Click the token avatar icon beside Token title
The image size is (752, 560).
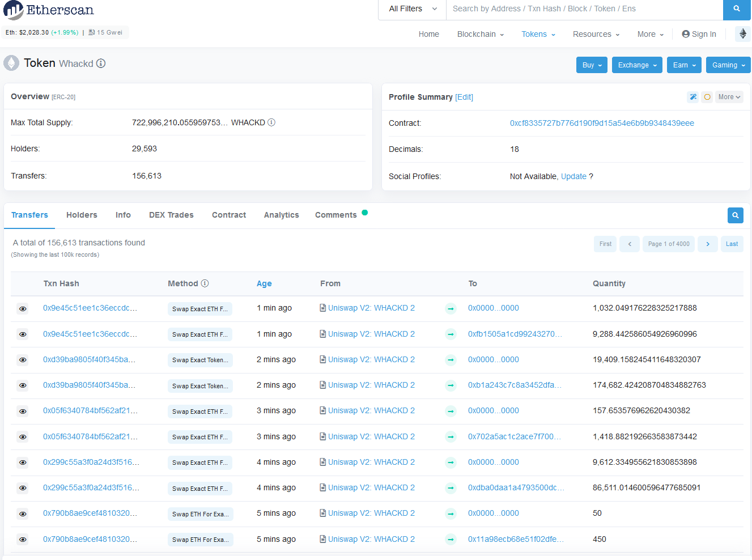coord(11,63)
